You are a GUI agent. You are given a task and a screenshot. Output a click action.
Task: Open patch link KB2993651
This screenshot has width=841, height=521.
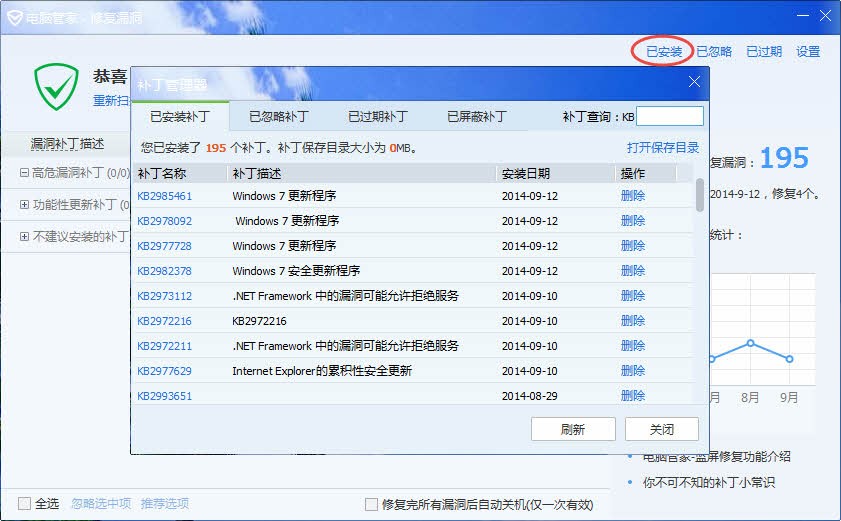[165, 396]
